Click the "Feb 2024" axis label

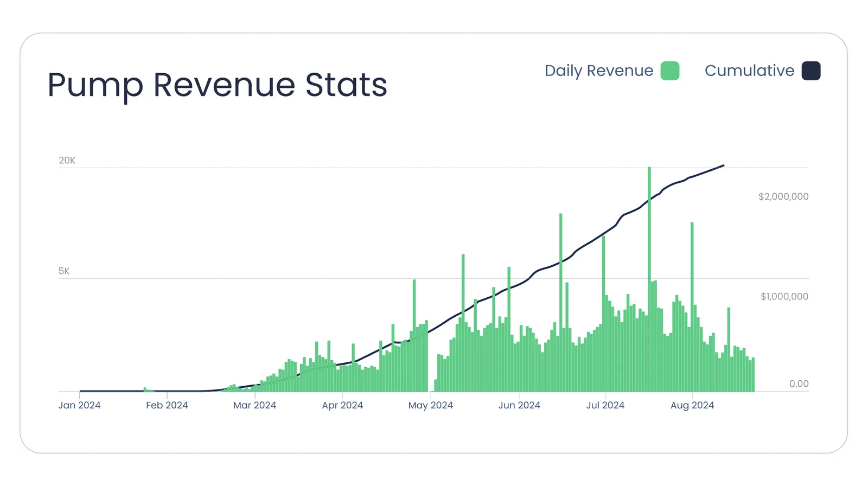click(167, 405)
